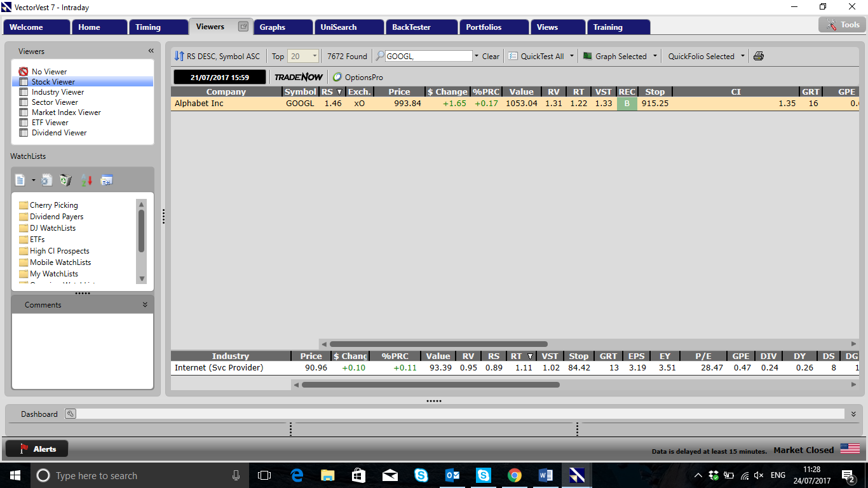This screenshot has height=488, width=868.
Task: Open the Graph Selected dropdown arrow
Action: (x=655, y=56)
